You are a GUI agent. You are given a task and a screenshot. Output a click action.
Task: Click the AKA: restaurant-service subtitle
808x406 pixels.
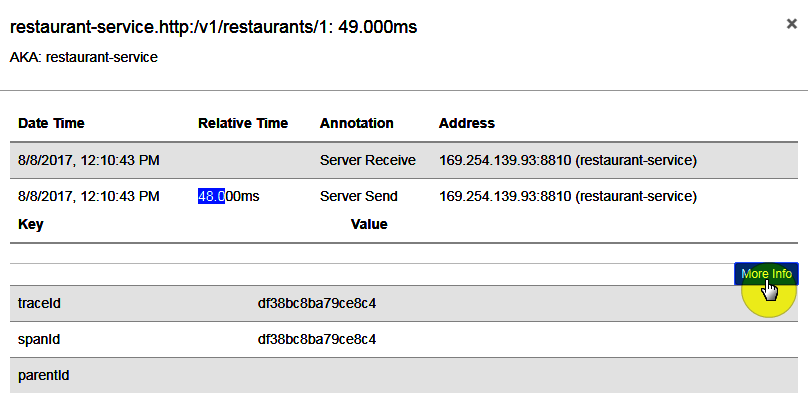[x=83, y=57]
